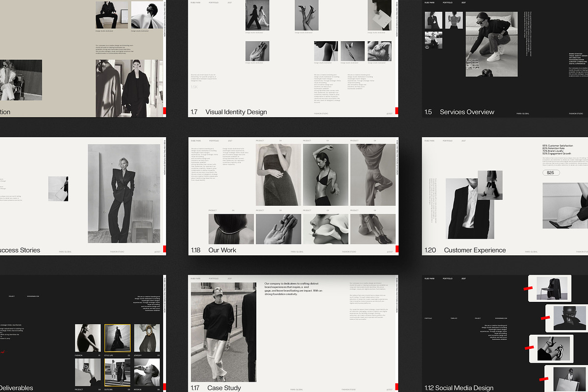Click the "1.12 Social Media Design" title
Screen dimensions: 588x392
click(x=459, y=388)
